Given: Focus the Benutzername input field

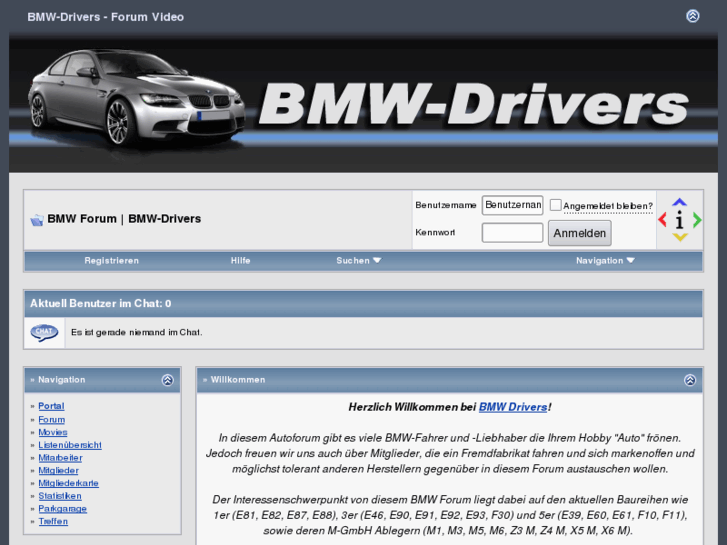Looking at the screenshot, I should [x=512, y=205].
